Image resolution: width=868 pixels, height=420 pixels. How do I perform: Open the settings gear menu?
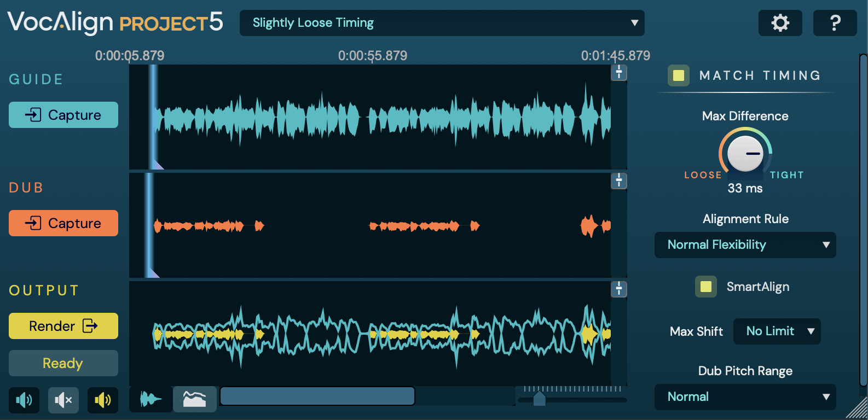[x=780, y=23]
